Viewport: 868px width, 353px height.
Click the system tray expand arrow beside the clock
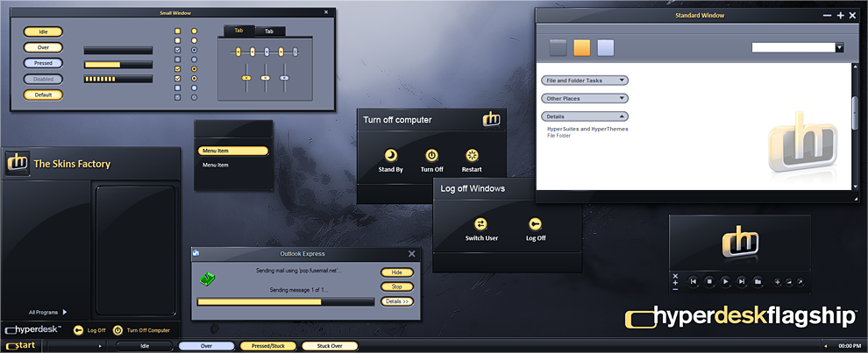click(x=826, y=346)
